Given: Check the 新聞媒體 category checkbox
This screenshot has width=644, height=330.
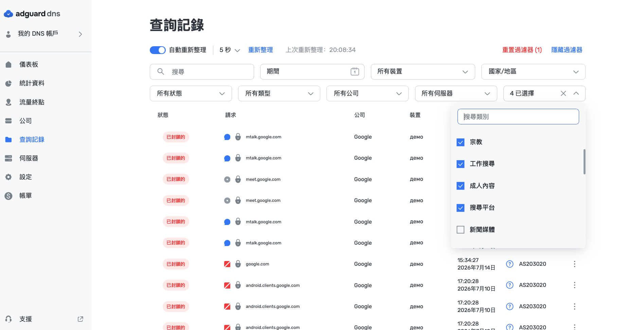Looking at the screenshot, I should click(x=460, y=230).
